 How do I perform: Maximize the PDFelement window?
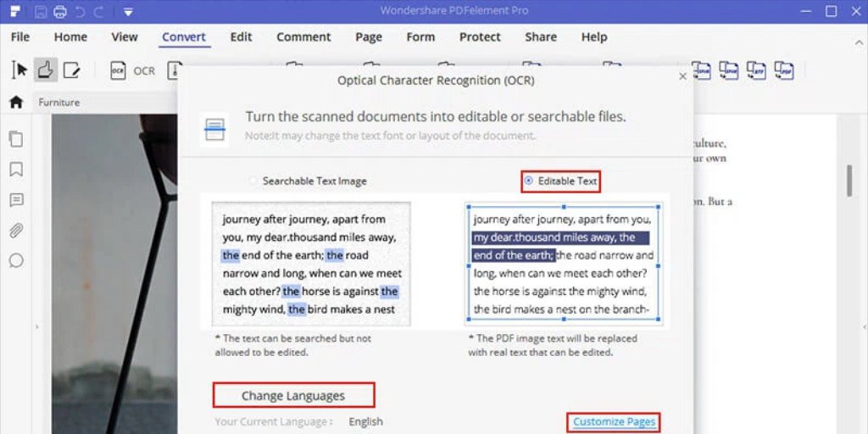tap(831, 11)
